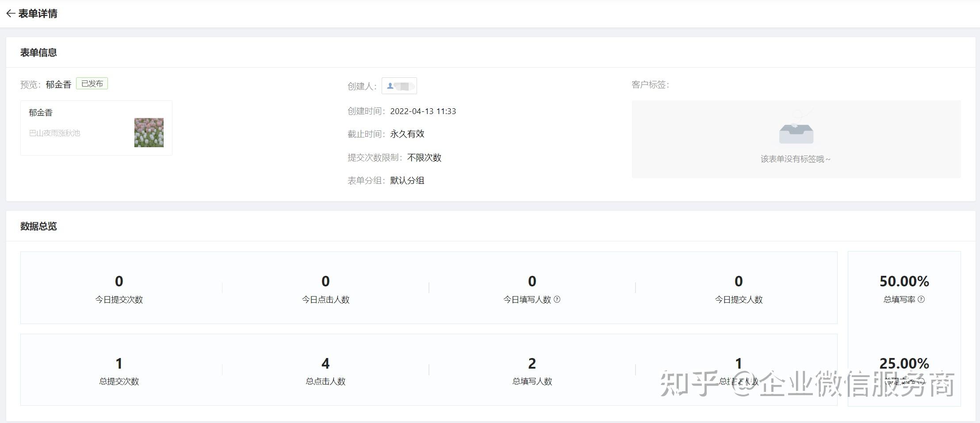This screenshot has height=423, width=980.
Task: Click the 创建时间 field label
Action: [x=367, y=111]
